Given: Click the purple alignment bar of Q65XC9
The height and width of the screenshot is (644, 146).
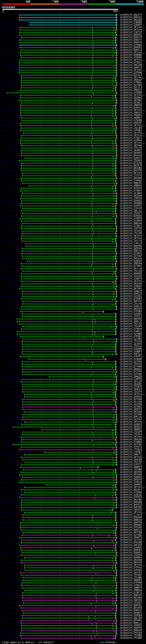Looking at the screenshot, I should click(x=70, y=409).
